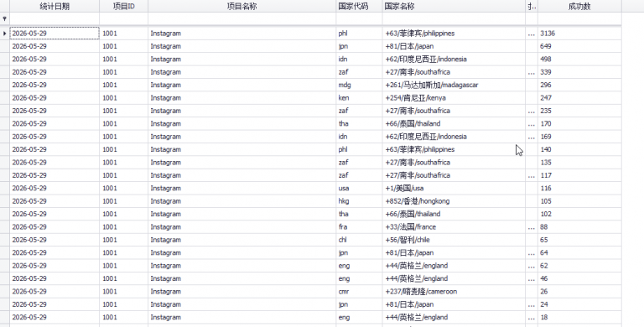
Task: Select the cell with value 18
Action: tap(579, 317)
